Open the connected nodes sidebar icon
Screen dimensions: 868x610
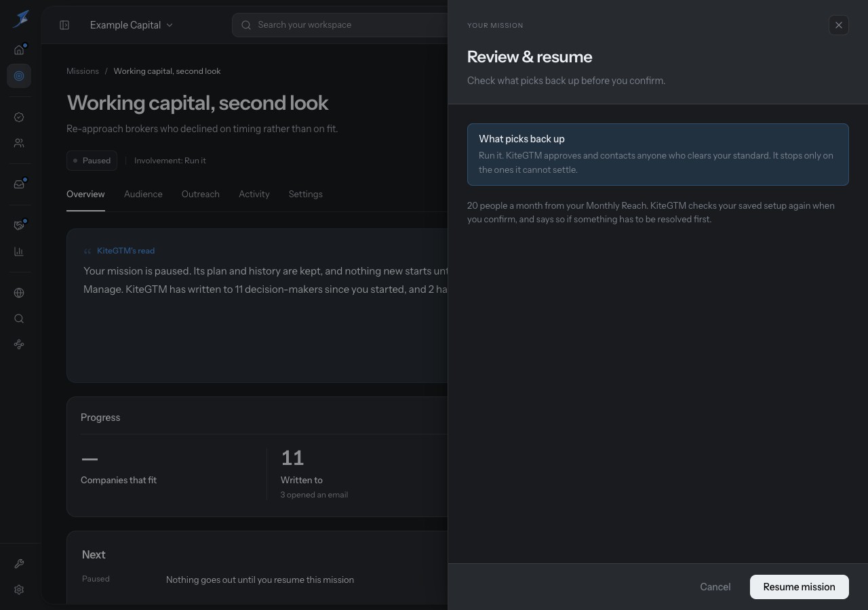click(x=19, y=344)
